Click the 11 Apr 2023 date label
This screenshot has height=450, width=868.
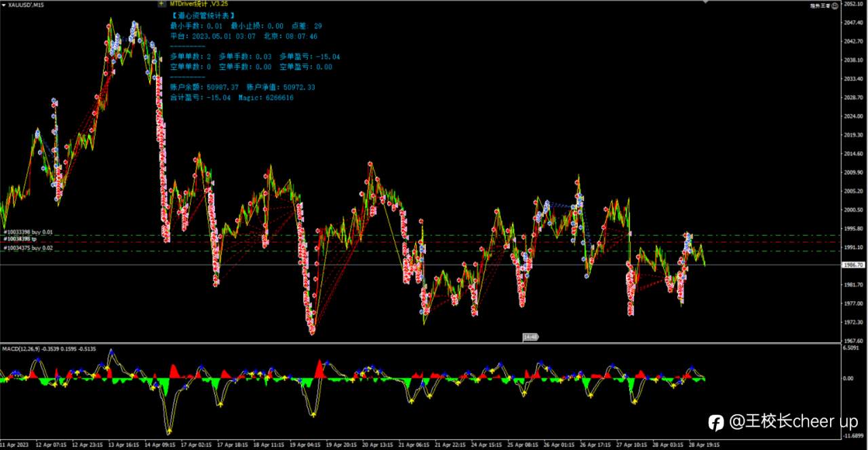(x=14, y=445)
